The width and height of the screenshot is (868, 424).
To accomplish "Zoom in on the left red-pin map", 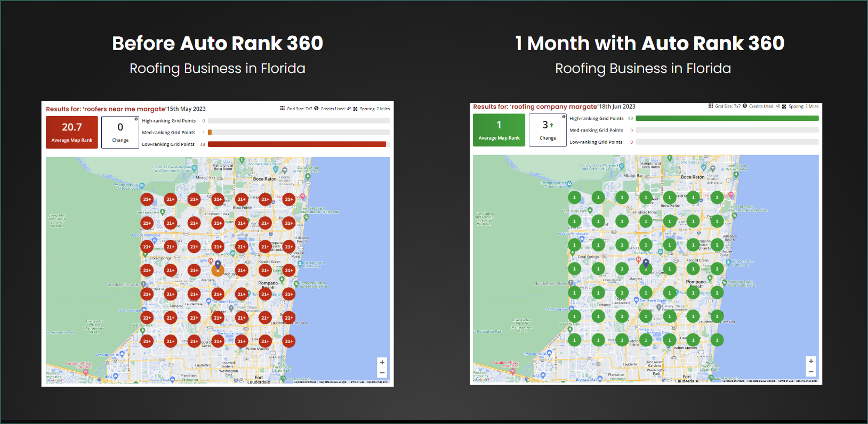I will tap(382, 362).
